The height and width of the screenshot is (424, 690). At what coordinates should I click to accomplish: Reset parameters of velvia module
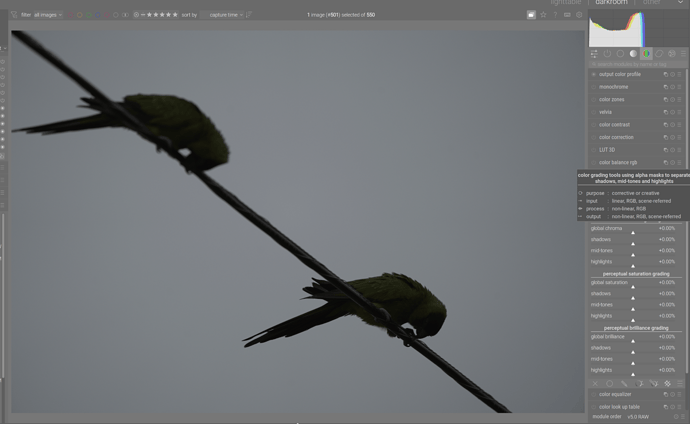click(x=673, y=112)
